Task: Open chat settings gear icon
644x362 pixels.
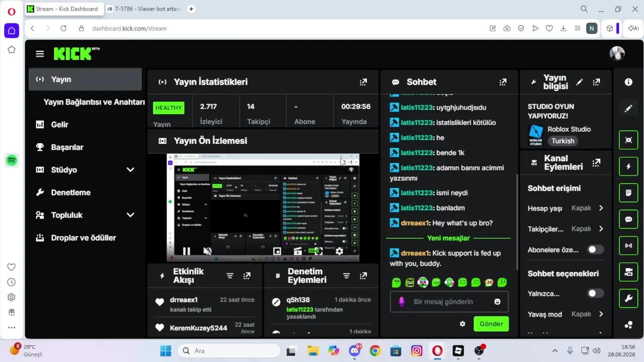Action: pyautogui.click(x=462, y=324)
